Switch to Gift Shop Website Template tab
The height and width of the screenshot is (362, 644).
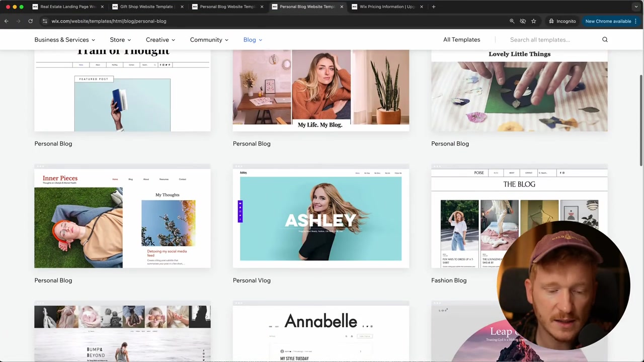click(146, 7)
